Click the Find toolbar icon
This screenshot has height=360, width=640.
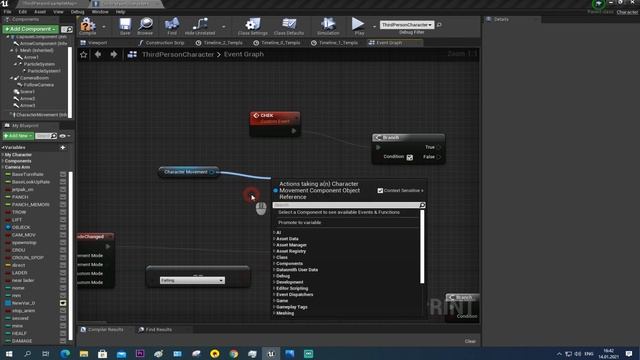[x=172, y=24]
